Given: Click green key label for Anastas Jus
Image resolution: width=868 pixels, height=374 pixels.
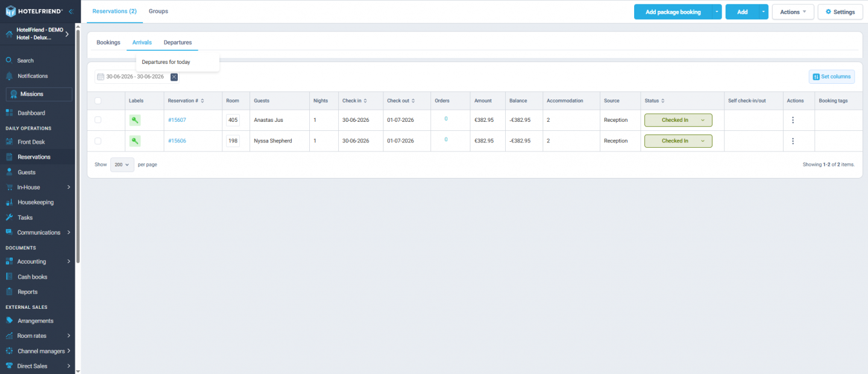Looking at the screenshot, I should click(x=135, y=120).
